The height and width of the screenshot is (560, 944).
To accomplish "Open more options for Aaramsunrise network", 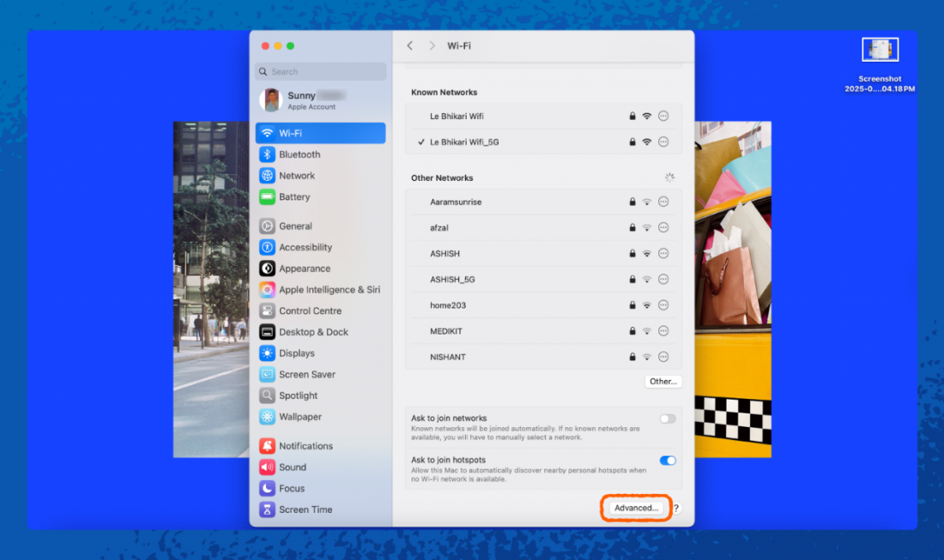I will pos(663,202).
